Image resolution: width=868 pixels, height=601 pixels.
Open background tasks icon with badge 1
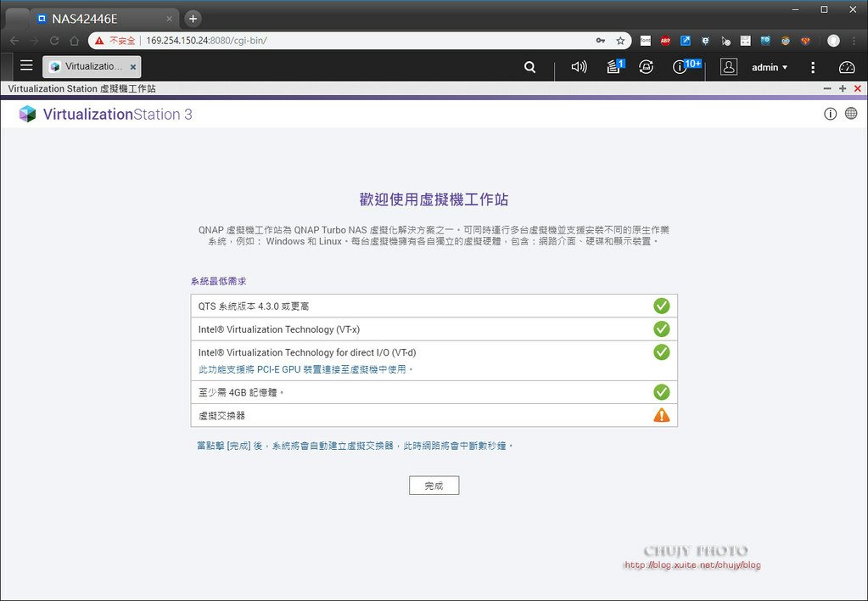pyautogui.click(x=615, y=66)
